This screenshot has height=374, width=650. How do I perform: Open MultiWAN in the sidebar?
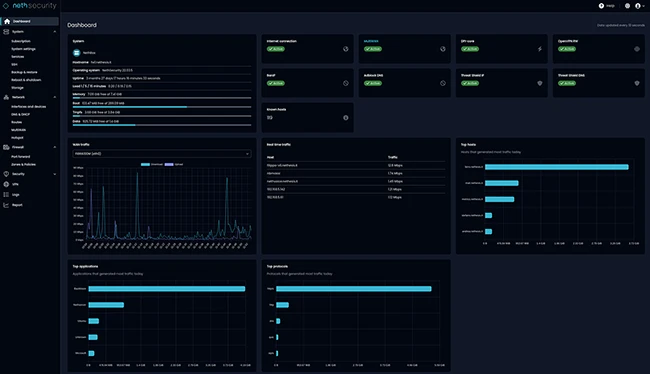(x=18, y=130)
